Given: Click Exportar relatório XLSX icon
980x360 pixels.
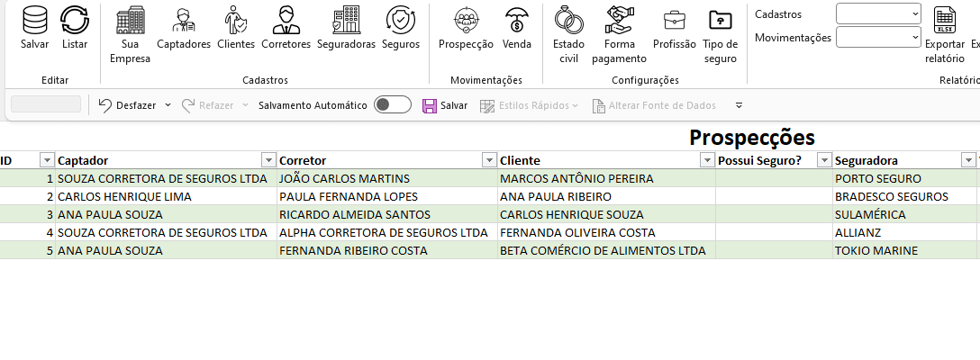Looking at the screenshot, I should click(944, 20).
